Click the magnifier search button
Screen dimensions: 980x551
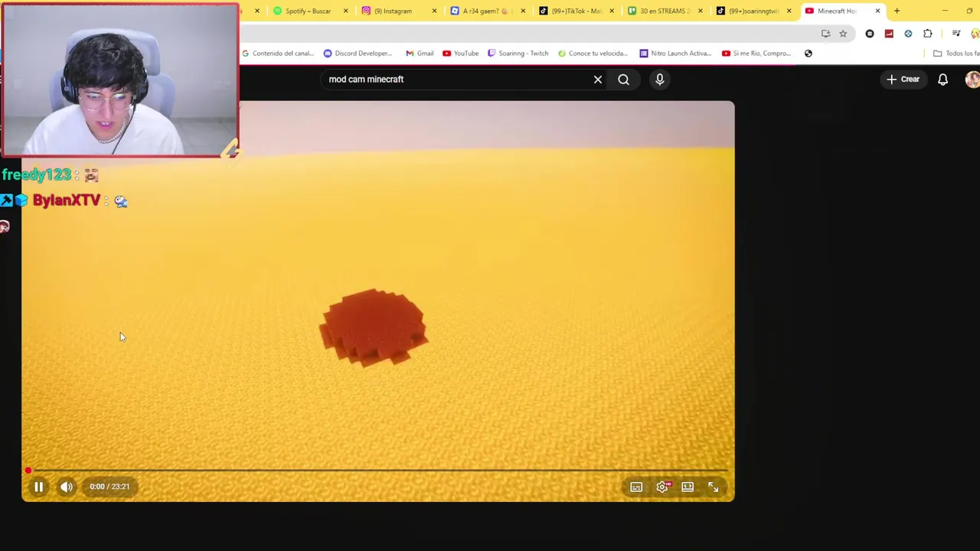pos(623,80)
